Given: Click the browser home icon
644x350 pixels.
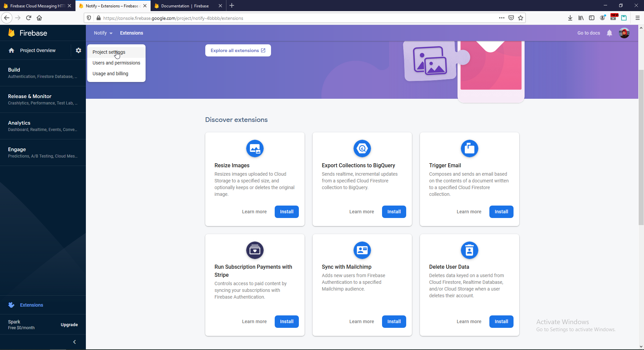Looking at the screenshot, I should [x=39, y=18].
